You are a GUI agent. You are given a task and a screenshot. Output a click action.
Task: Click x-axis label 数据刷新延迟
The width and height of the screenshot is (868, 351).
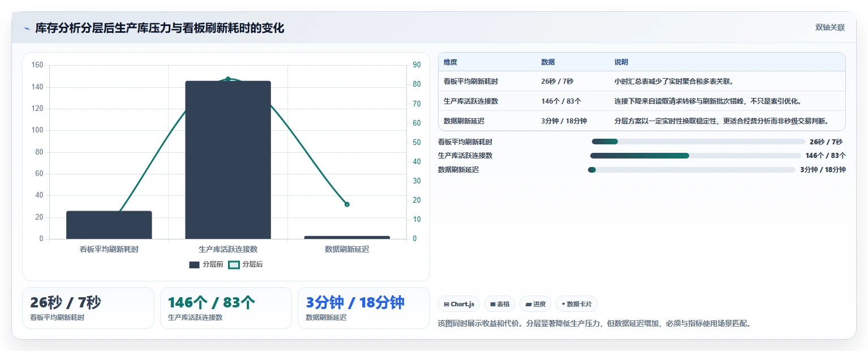(347, 249)
